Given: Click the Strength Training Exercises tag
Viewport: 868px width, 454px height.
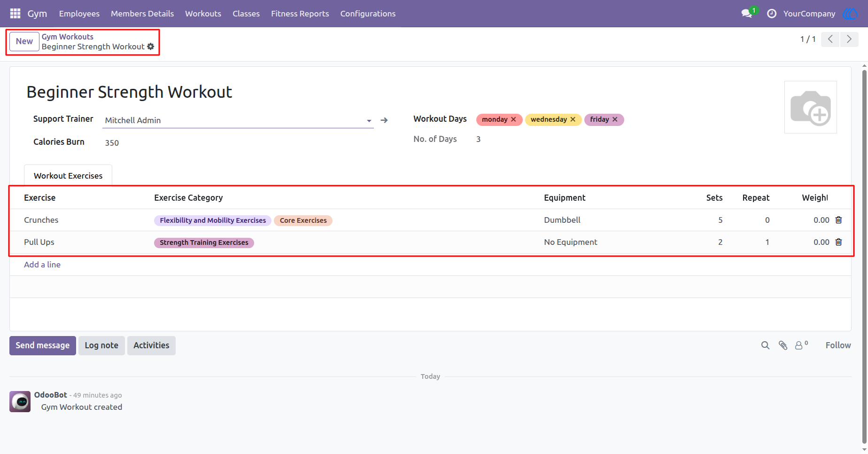Looking at the screenshot, I should 204,243.
